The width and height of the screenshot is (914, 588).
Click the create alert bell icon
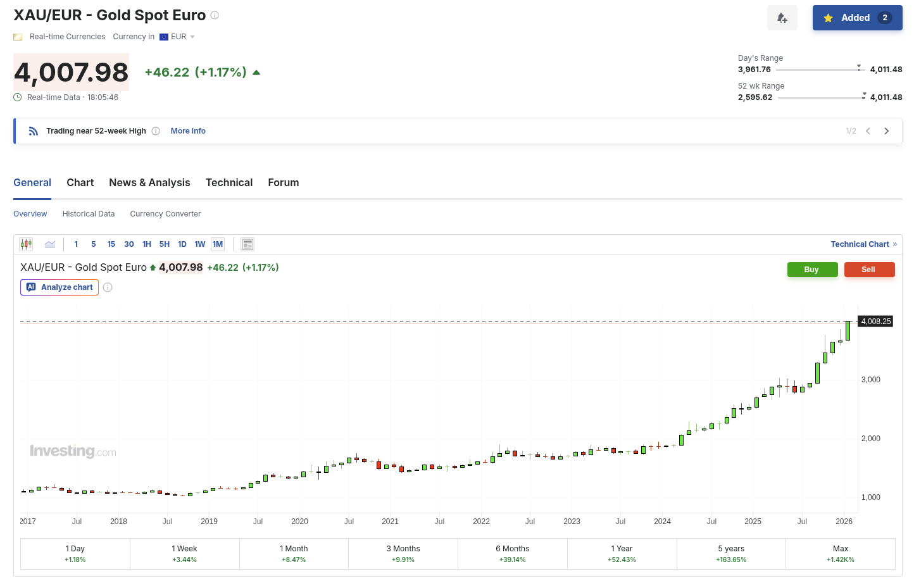coord(782,18)
